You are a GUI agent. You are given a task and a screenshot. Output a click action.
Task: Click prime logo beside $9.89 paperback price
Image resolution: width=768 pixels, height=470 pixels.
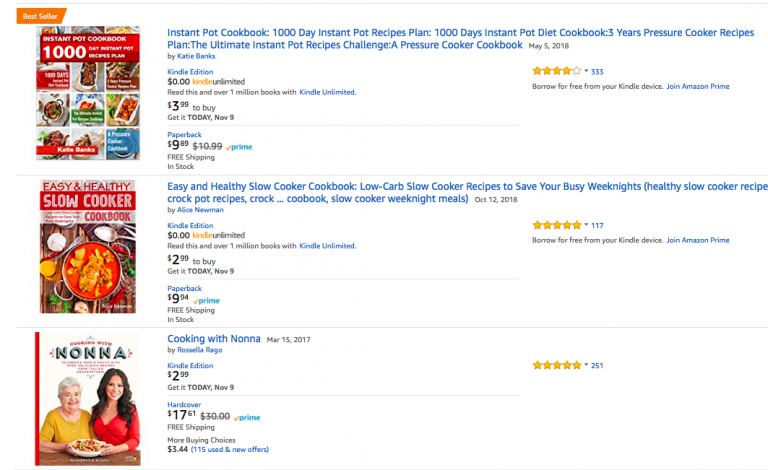pos(239,147)
